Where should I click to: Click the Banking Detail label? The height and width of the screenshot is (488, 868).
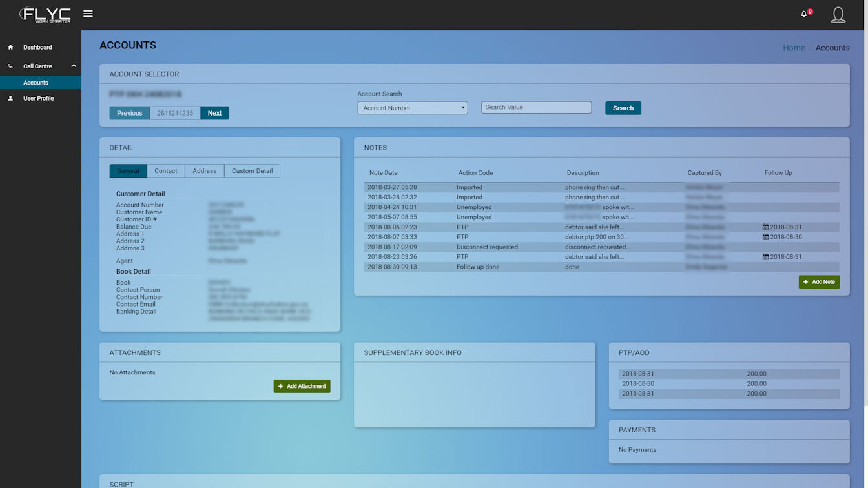tap(136, 311)
